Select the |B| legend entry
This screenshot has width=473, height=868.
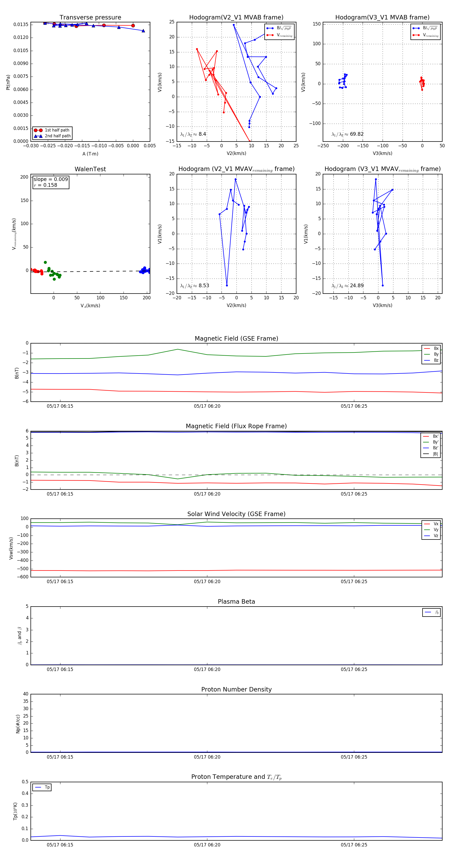point(431,454)
